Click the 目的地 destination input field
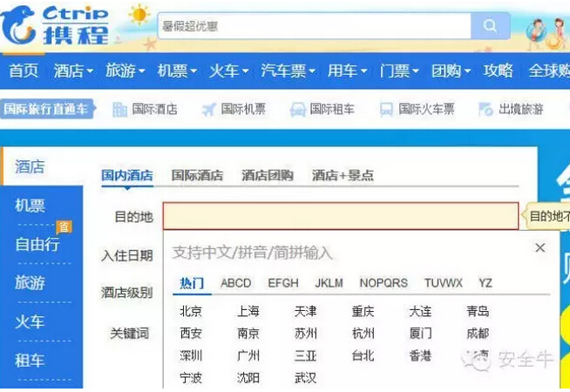Viewport: 570px width, 392px height. click(x=340, y=216)
